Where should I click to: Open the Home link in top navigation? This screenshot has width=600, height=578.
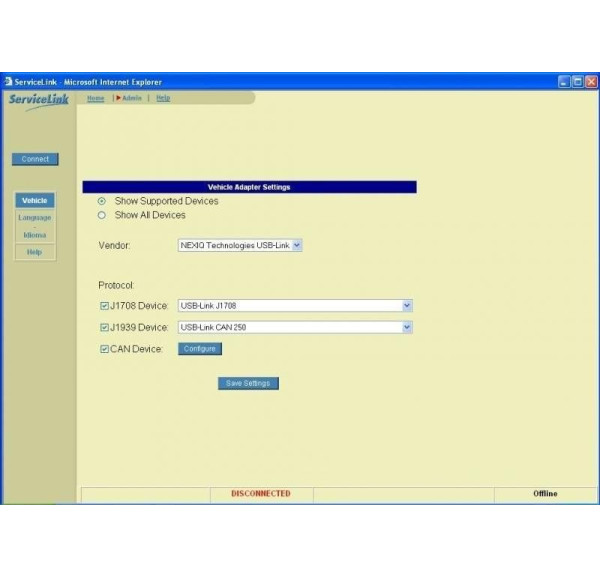point(95,98)
